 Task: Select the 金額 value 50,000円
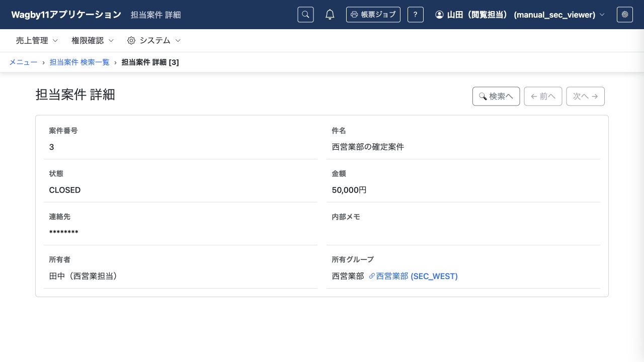tap(349, 190)
